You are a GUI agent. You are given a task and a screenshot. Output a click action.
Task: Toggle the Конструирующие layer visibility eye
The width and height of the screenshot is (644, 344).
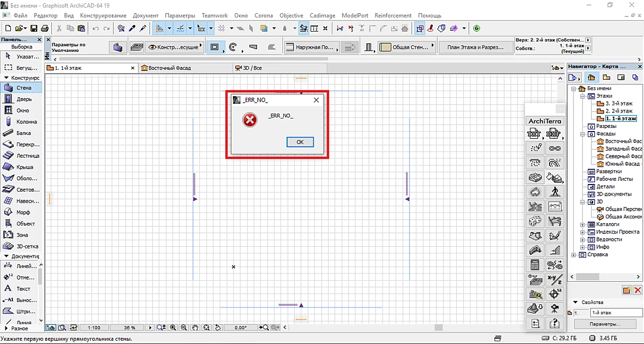153,48
